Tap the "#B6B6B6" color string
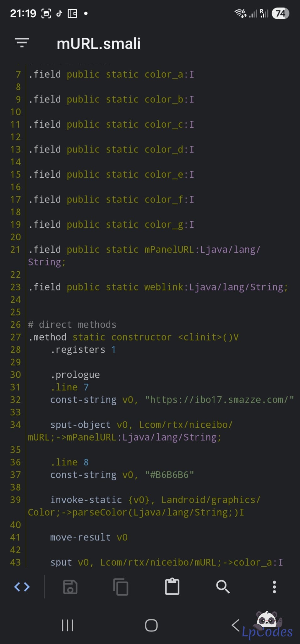 click(x=169, y=475)
